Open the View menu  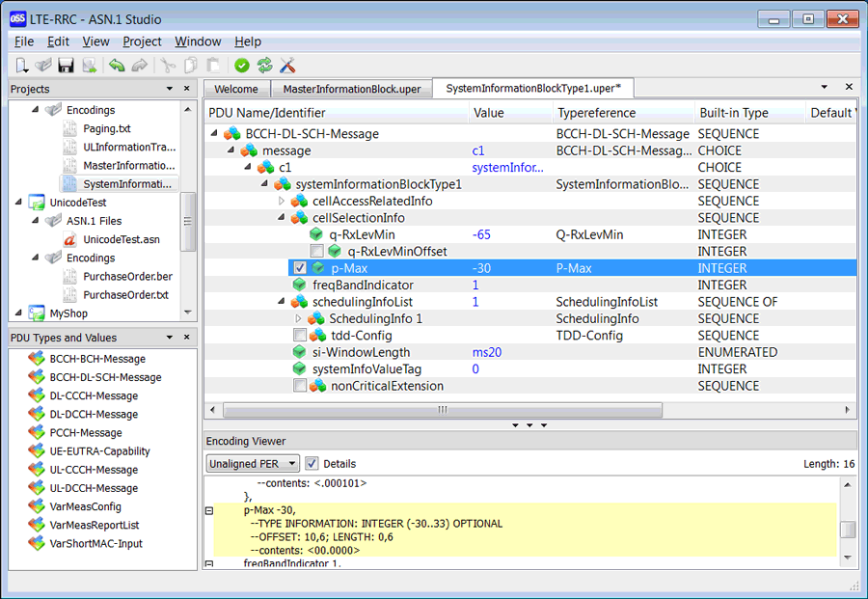95,41
